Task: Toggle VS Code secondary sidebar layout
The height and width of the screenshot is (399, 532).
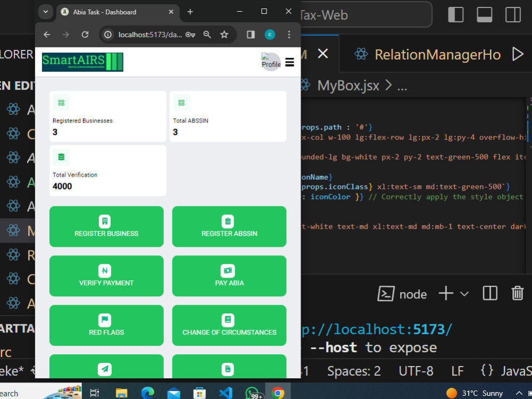Action: [513, 15]
